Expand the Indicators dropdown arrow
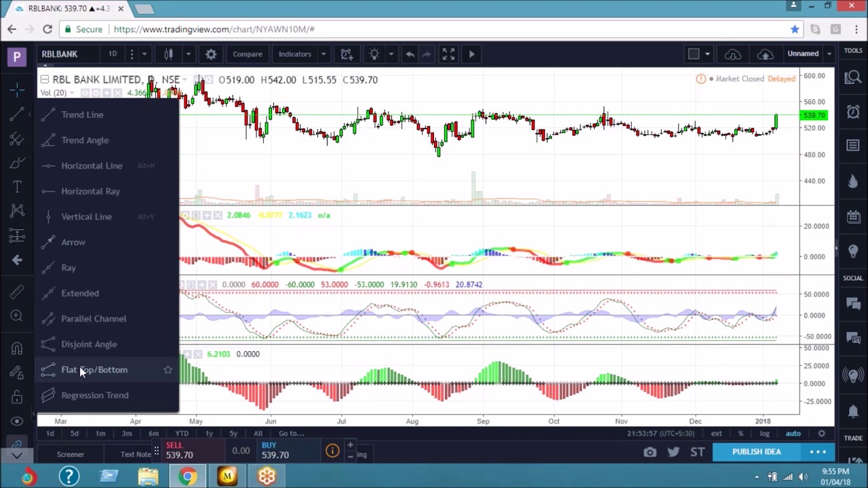868x488 pixels. pos(323,54)
